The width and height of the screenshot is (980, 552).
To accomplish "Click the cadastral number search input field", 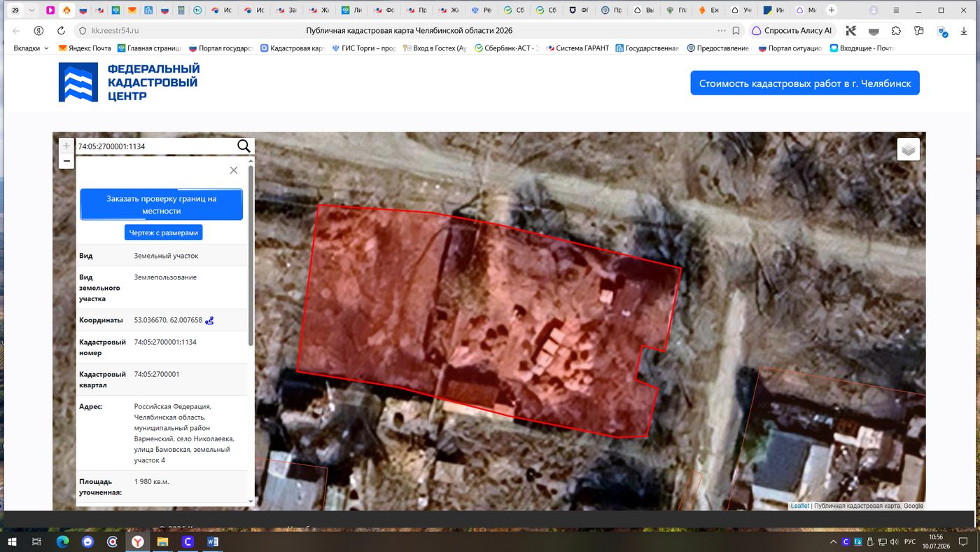I will pyautogui.click(x=155, y=146).
